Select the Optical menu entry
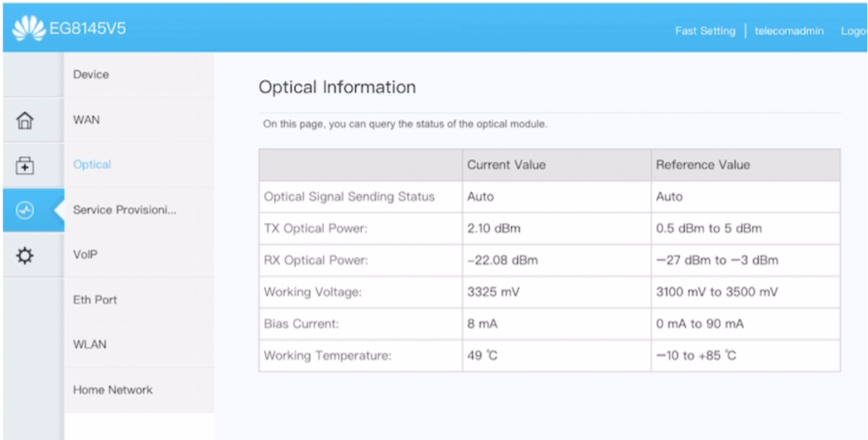The height and width of the screenshot is (440, 868). (92, 164)
